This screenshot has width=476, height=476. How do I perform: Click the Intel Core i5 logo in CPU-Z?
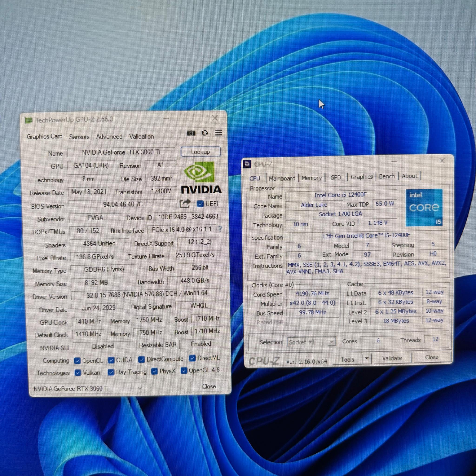pyautogui.click(x=424, y=208)
